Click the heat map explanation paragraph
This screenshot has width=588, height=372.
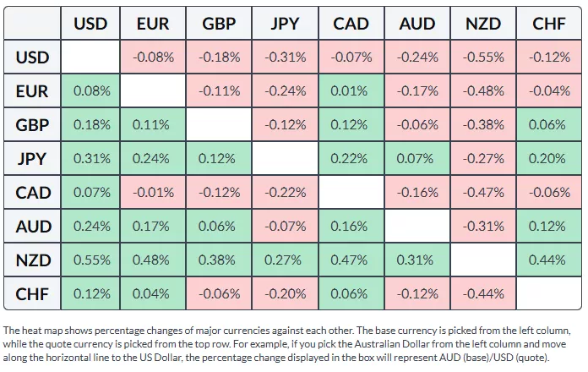pyautogui.click(x=291, y=343)
